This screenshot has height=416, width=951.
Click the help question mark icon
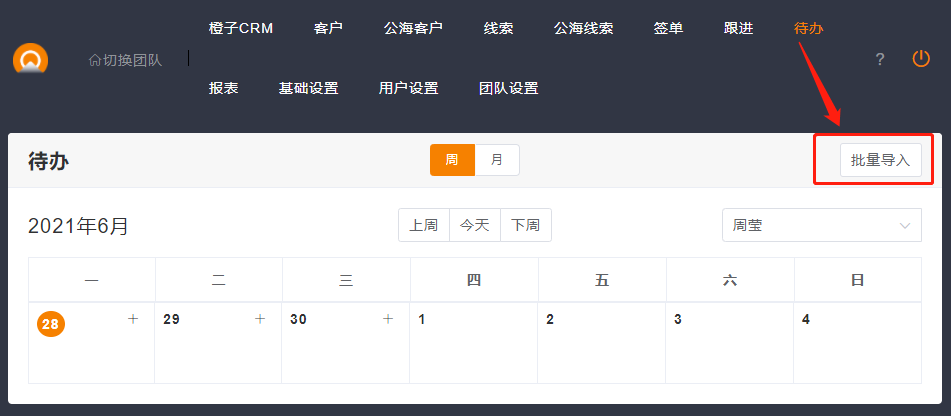(880, 60)
